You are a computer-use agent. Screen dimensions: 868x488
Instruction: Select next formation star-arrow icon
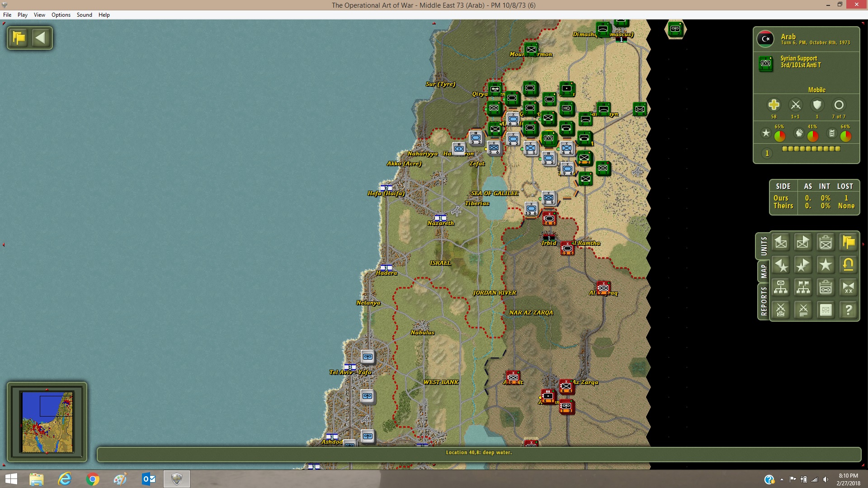[803, 265]
